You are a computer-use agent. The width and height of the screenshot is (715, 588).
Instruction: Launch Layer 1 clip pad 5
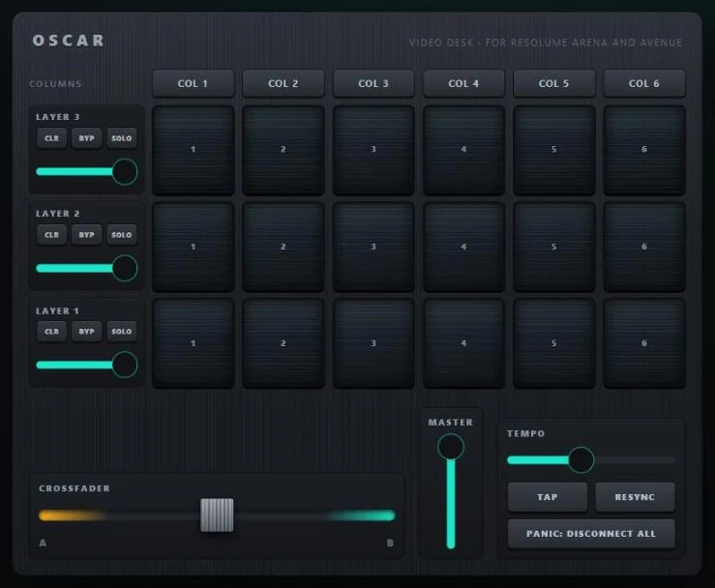[x=554, y=343]
